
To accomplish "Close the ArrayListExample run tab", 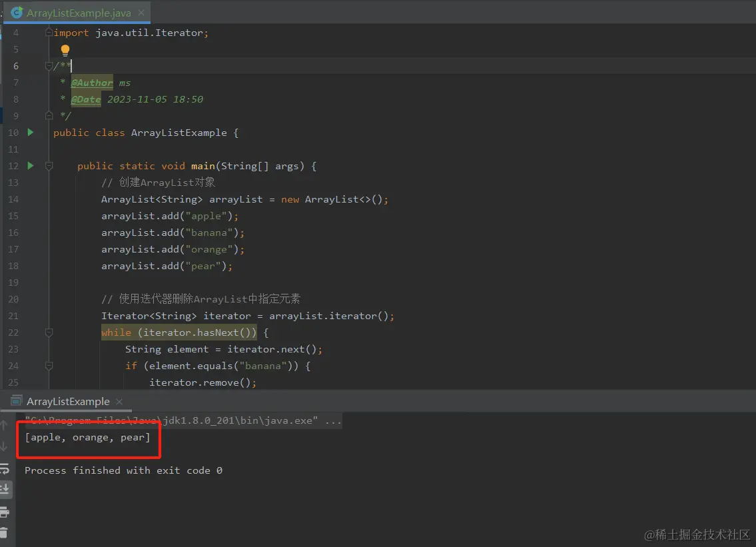I will pos(119,401).
